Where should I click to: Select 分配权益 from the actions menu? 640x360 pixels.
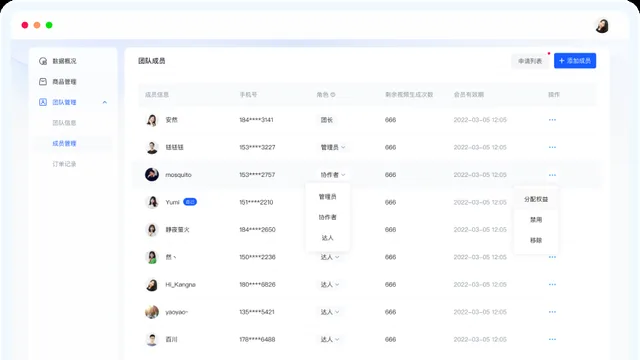pos(536,199)
